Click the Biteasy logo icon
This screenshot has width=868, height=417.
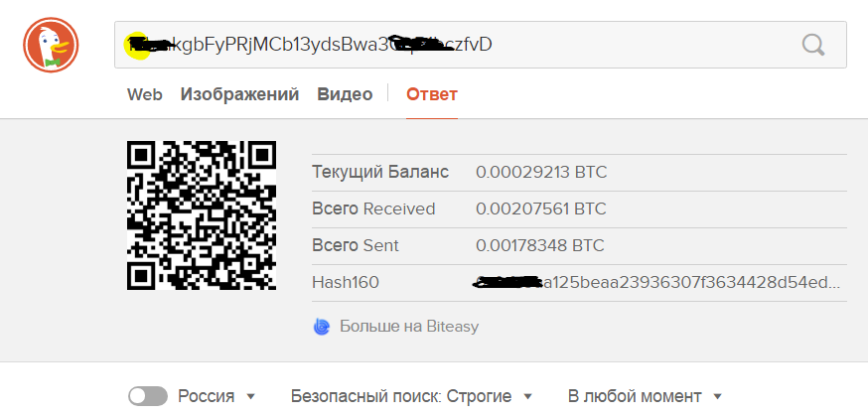click(x=322, y=326)
